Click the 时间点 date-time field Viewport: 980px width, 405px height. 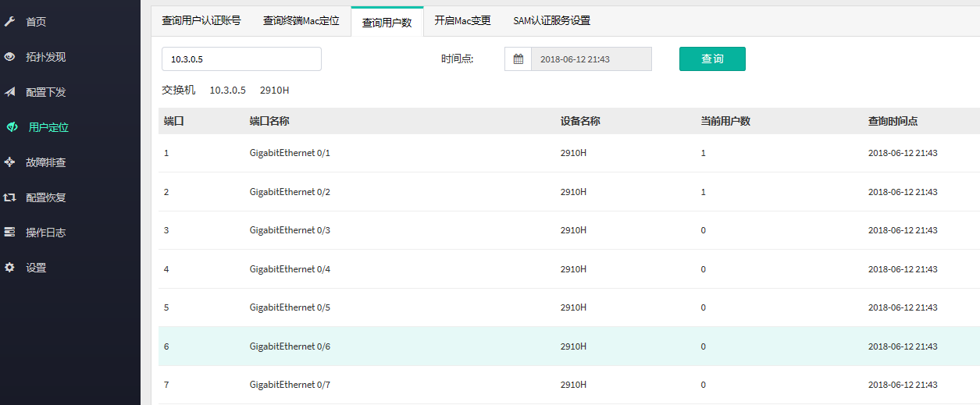pyautogui.click(x=591, y=59)
